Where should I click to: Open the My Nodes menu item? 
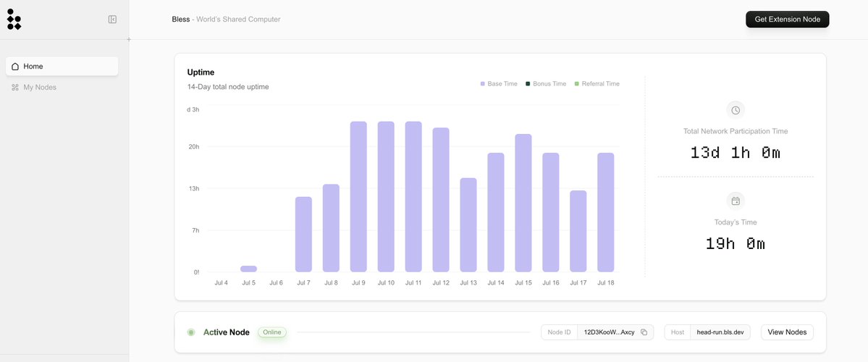coord(62,88)
